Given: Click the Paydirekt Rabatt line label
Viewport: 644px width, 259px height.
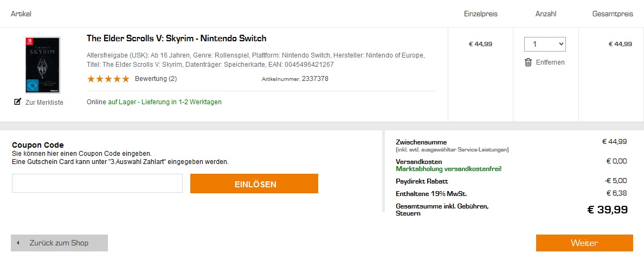Looking at the screenshot, I should click(422, 181).
